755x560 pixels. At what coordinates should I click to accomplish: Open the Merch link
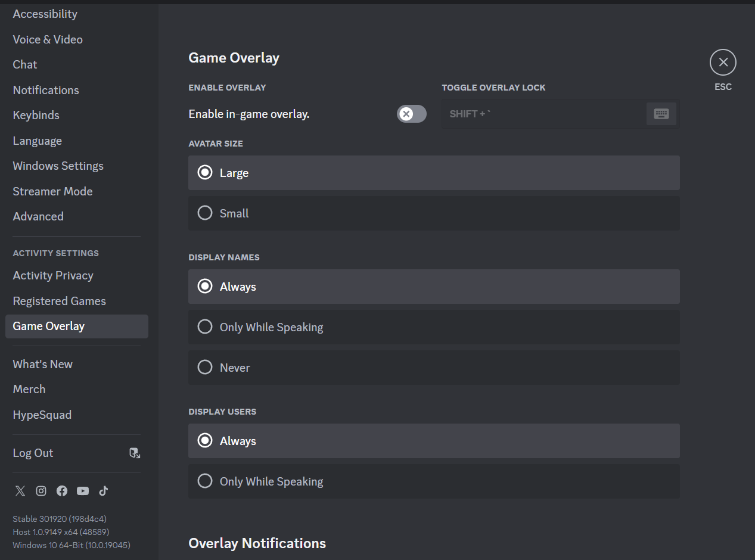(x=77, y=389)
